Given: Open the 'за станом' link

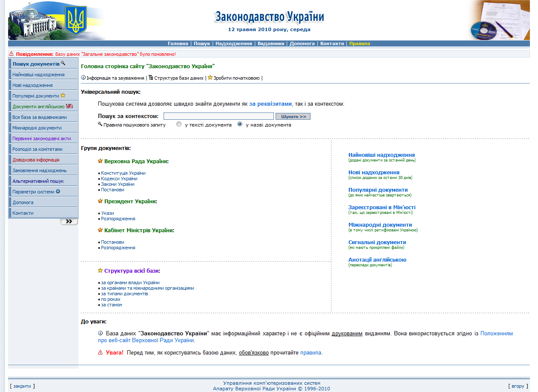Looking at the screenshot, I should 112,305.
